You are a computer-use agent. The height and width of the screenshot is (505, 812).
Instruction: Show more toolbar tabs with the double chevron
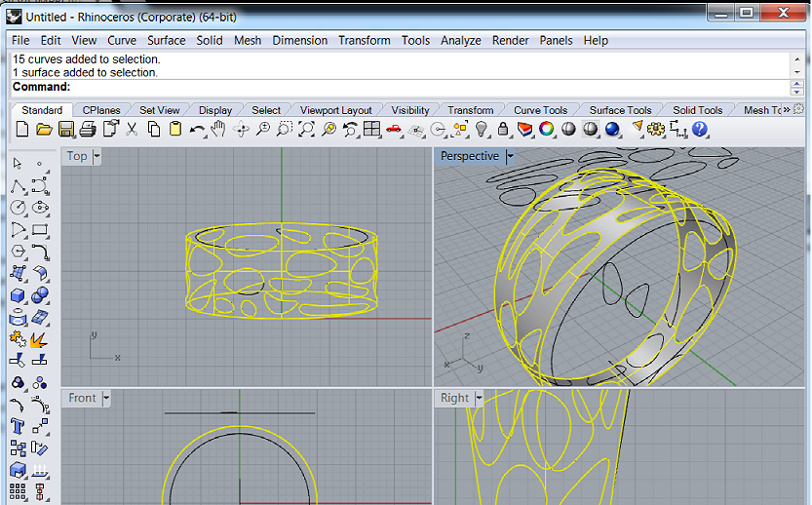point(787,110)
